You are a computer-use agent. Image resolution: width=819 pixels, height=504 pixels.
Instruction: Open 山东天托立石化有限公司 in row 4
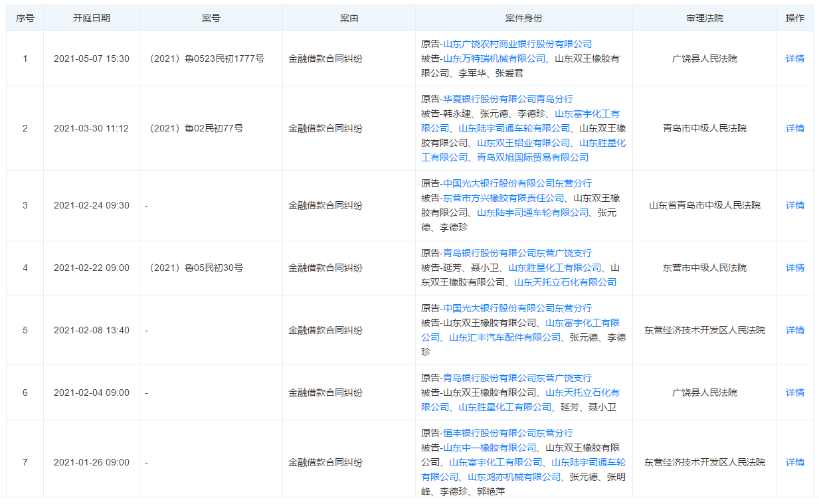565,282
